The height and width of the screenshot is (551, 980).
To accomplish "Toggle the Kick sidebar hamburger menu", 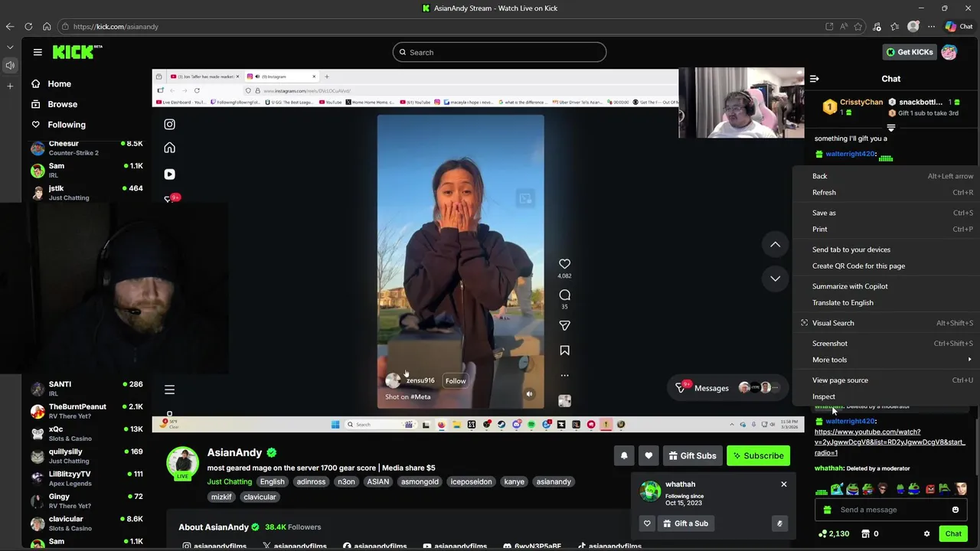I will tap(38, 52).
